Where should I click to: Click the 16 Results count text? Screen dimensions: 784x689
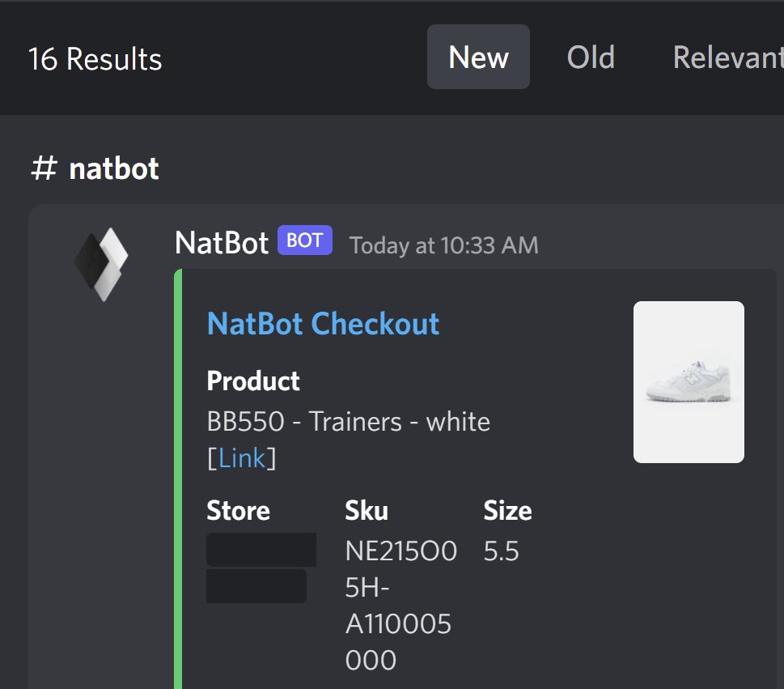point(95,59)
